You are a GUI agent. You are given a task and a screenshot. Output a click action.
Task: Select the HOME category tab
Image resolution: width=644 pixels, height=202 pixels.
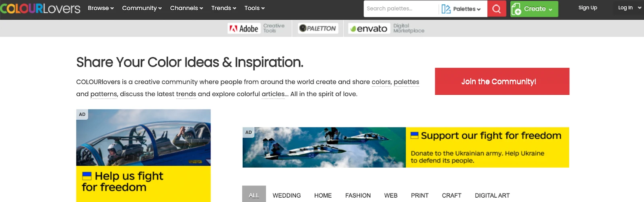point(323,195)
